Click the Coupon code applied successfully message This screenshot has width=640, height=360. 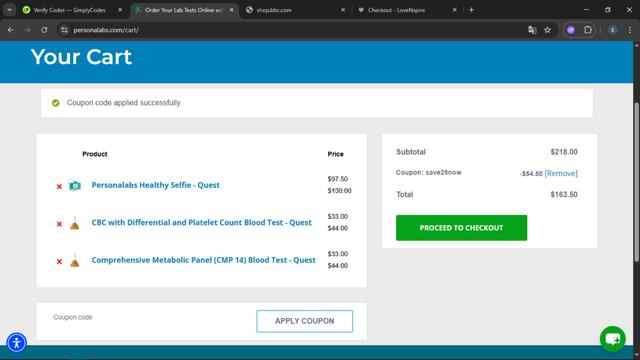(123, 103)
